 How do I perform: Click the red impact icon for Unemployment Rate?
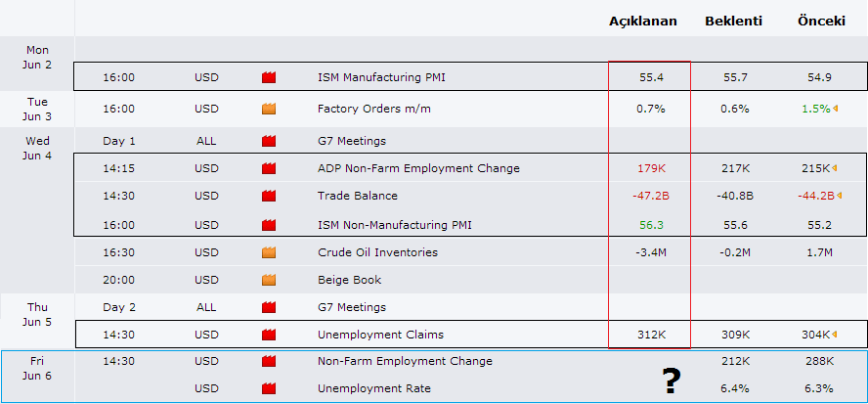coord(269,388)
